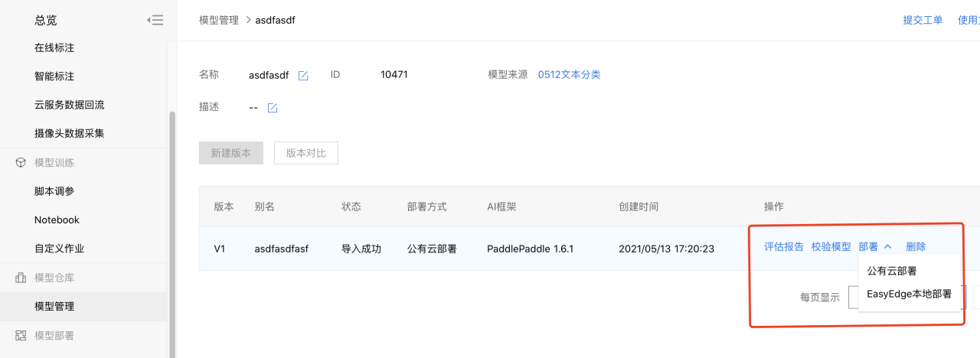
Task: Click the 新建版本 button
Action: coord(231,153)
